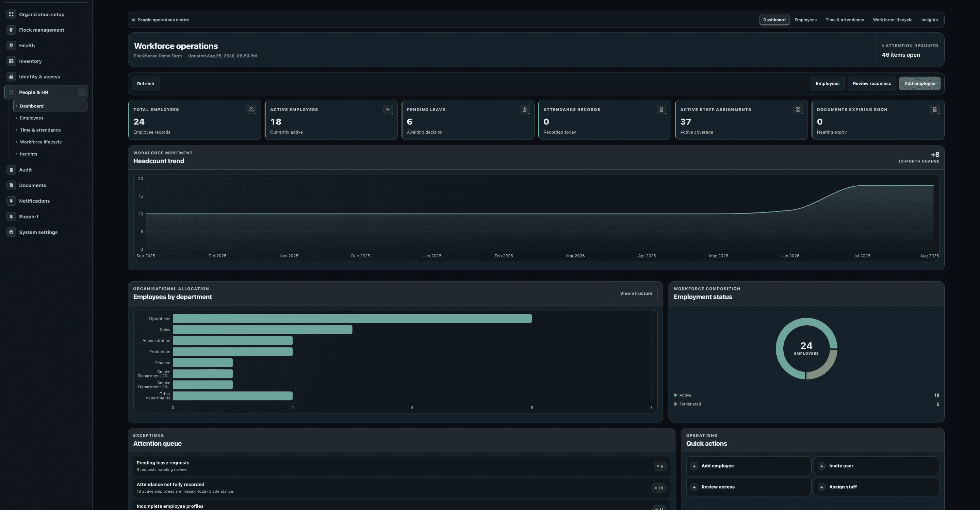The height and width of the screenshot is (510, 980).
Task: Click the Documents sidebar icon
Action: [x=11, y=185]
